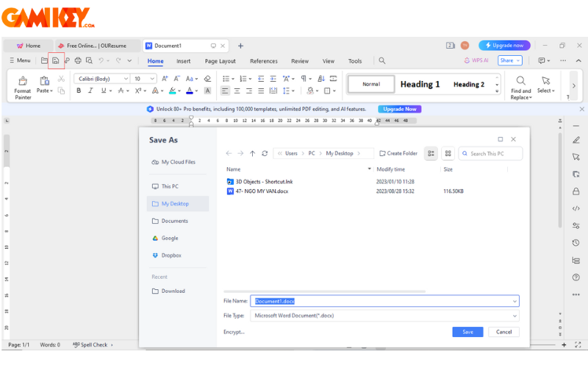Select Google drive location
The height and width of the screenshot is (368, 588).
[x=165, y=238]
